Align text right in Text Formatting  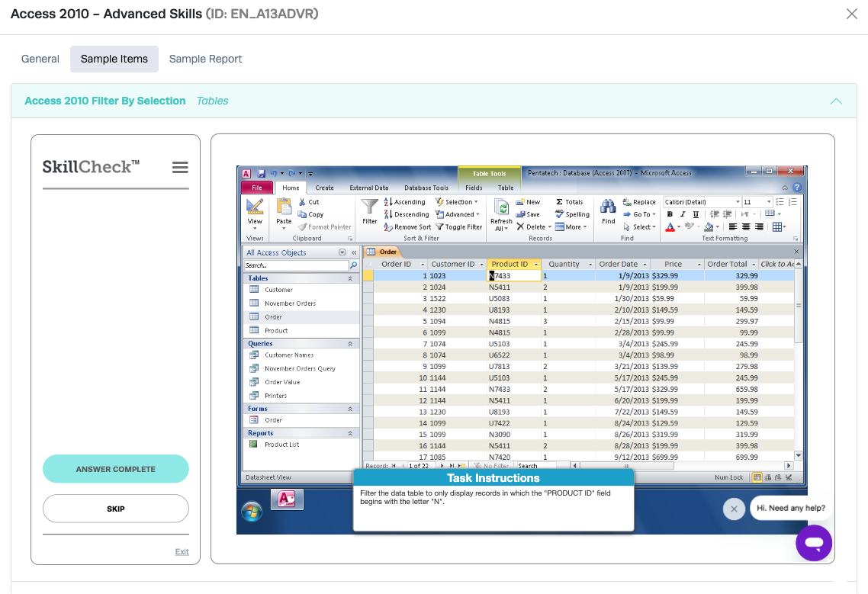point(760,227)
